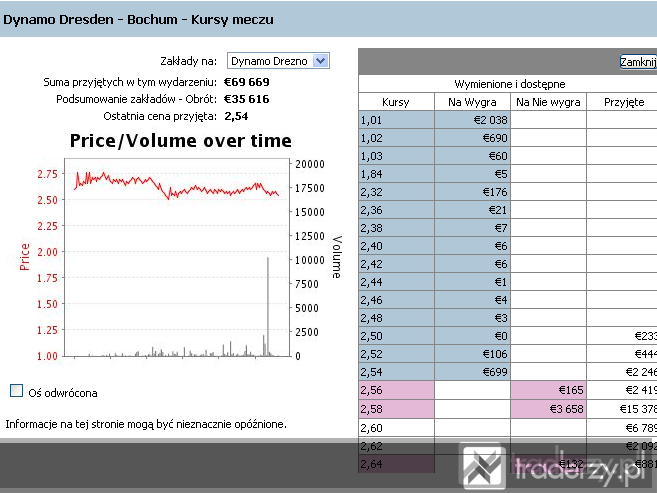The image size is (657, 493).
Task: Select the 1,03 odds cell
Action: tap(396, 156)
